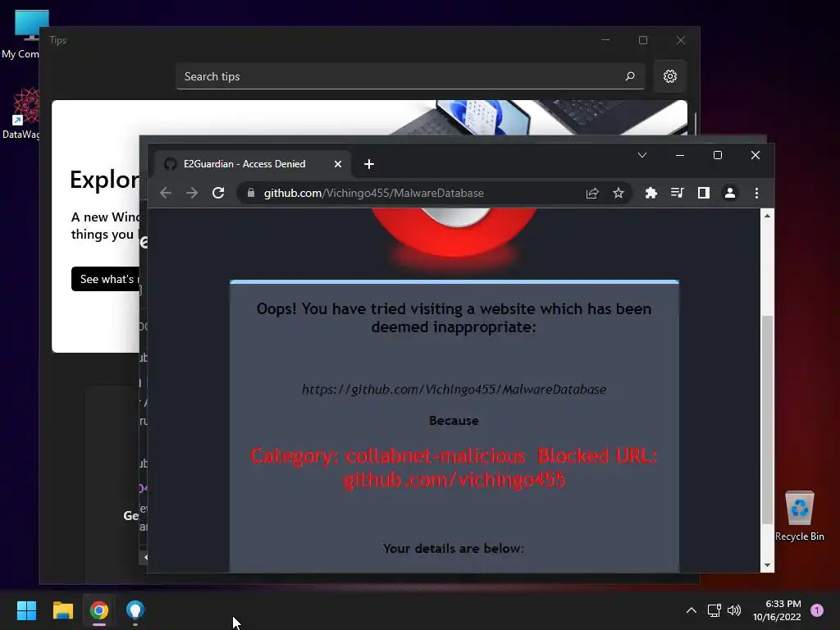Screen dimensions: 840x630
Task: Bookmark this page with the star icon
Action: click(619, 193)
